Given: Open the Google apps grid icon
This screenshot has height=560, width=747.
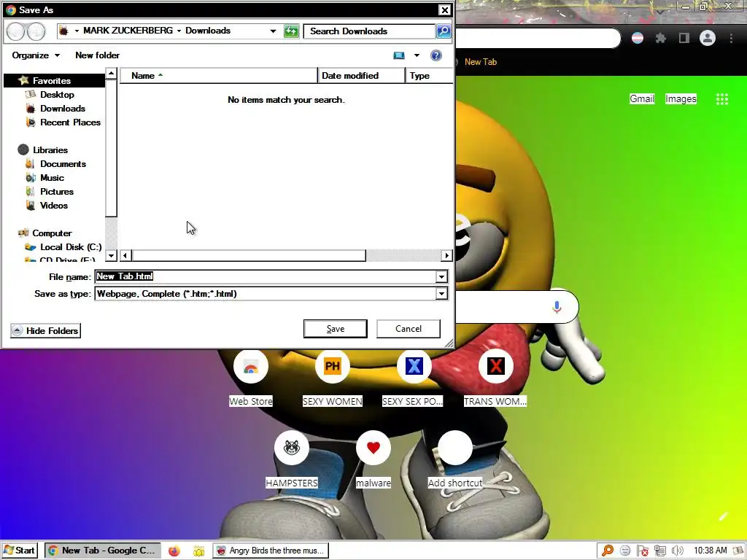Looking at the screenshot, I should (x=722, y=99).
